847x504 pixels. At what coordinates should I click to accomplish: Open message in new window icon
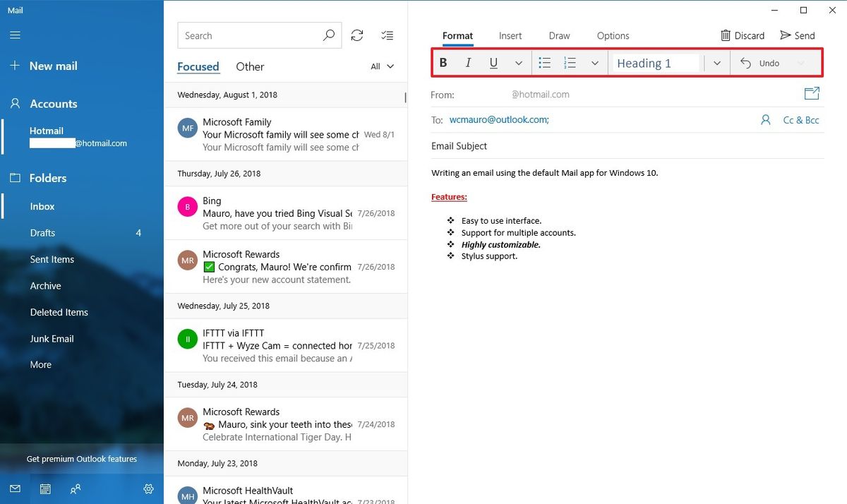(812, 92)
